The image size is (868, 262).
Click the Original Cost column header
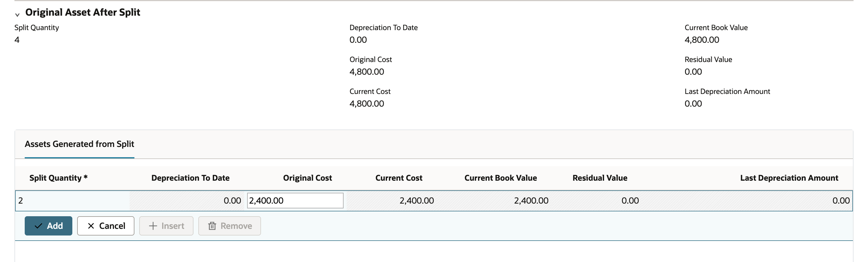[307, 178]
